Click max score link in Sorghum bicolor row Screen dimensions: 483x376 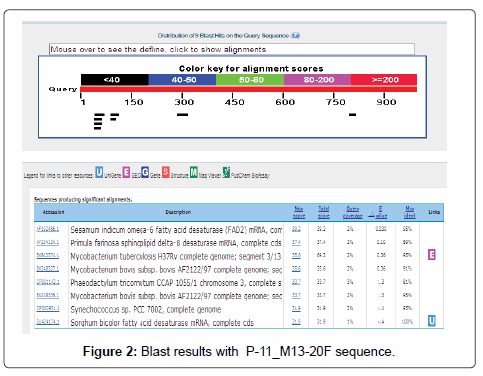pyautogui.click(x=296, y=322)
